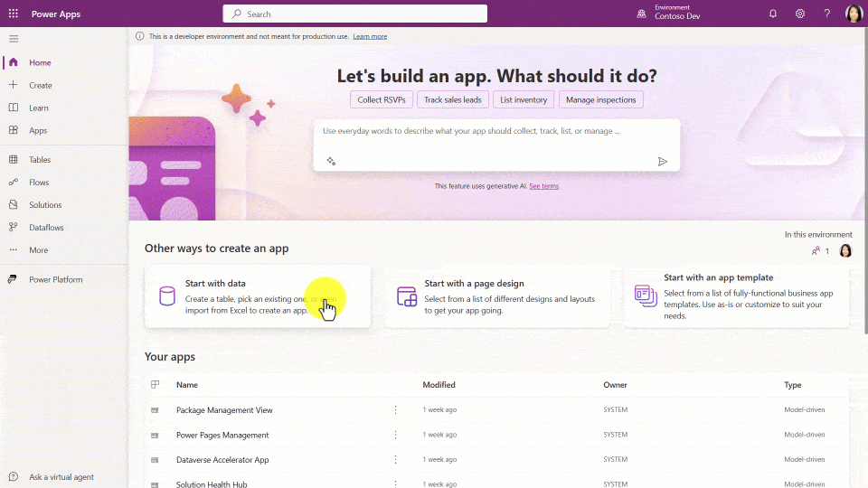Follow the Learn more link

(370, 36)
